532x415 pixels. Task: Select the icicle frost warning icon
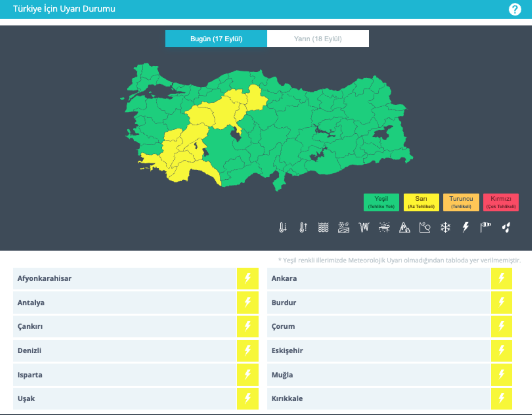coord(364,227)
